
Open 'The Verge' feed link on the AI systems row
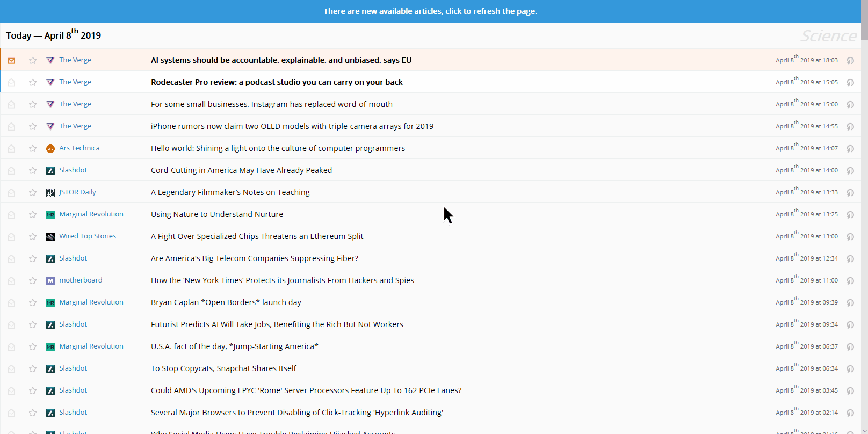75,60
